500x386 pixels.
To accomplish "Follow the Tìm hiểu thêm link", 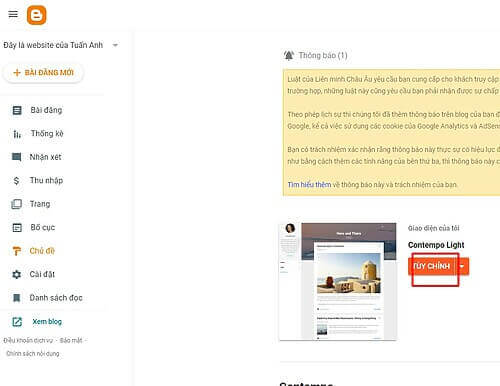I will 309,185.
